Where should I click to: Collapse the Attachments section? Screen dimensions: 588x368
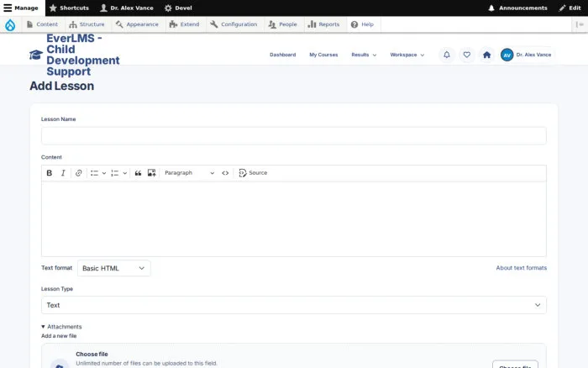61,327
